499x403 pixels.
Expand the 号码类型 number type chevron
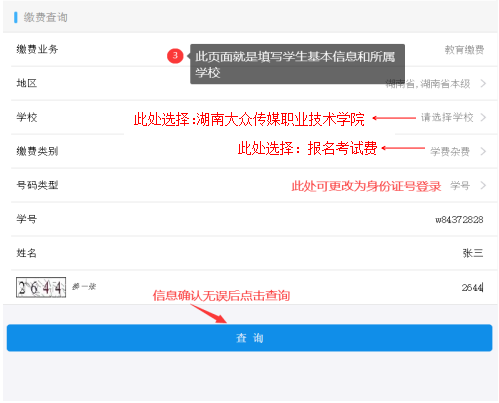point(483,185)
